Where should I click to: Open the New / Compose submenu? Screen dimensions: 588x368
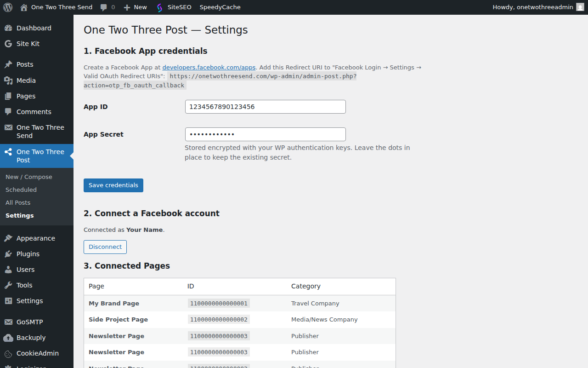[29, 177]
